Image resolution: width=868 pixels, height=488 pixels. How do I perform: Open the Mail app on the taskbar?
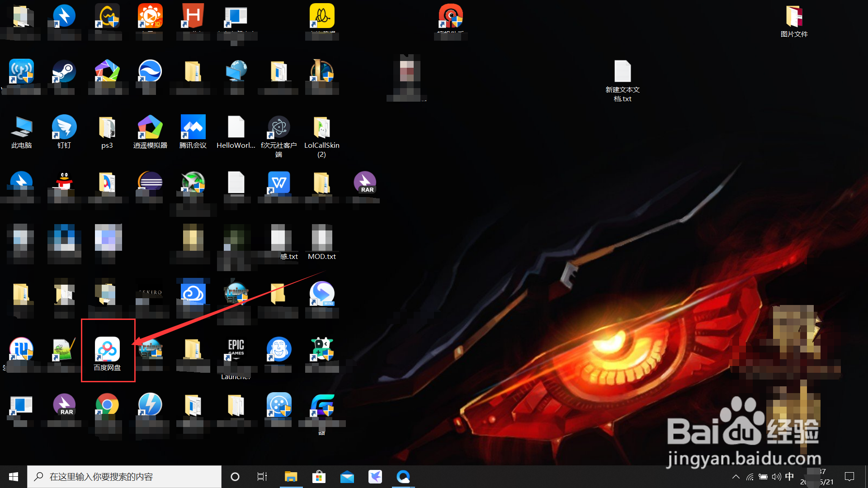point(347,477)
